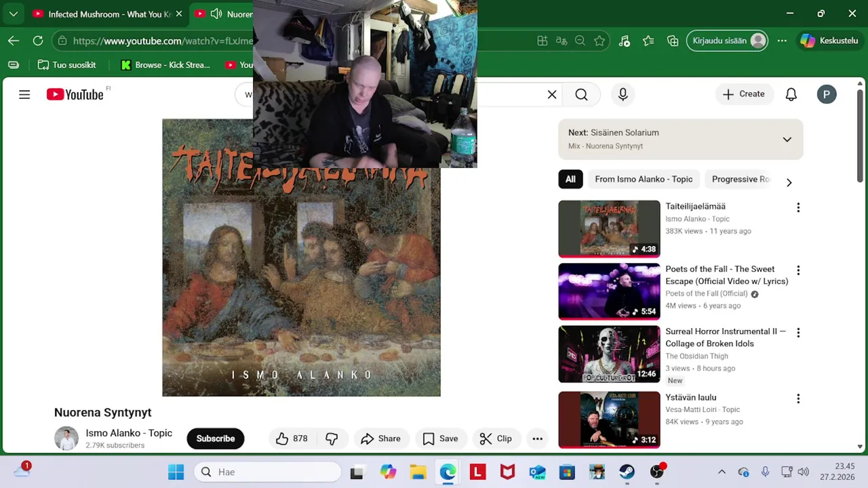
Task: Open the account avatar P menu
Action: coord(826,94)
